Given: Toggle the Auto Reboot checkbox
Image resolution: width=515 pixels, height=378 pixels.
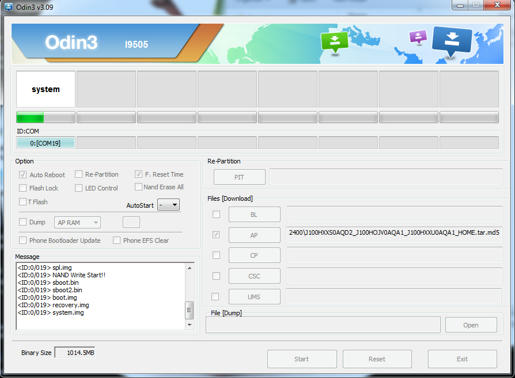Looking at the screenshot, I should tap(23, 174).
